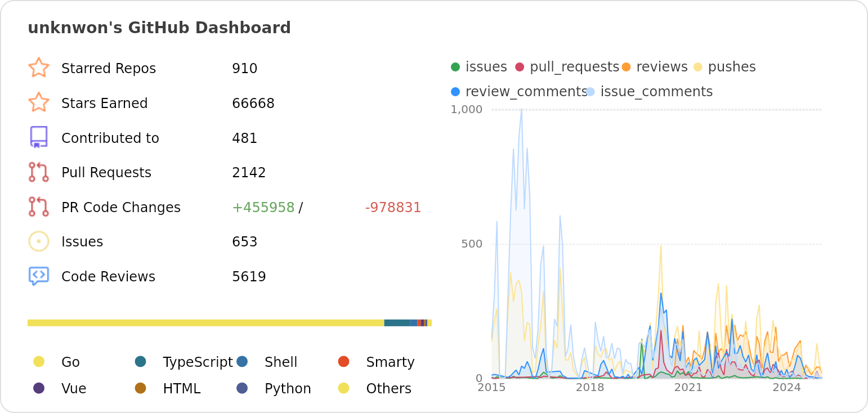Click the stars earned value 66668

(253, 104)
